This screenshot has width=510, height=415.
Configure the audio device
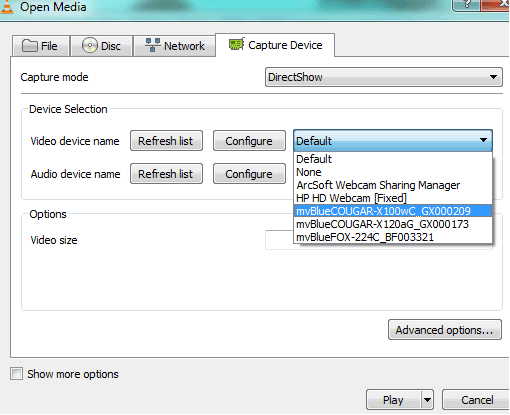tap(249, 174)
